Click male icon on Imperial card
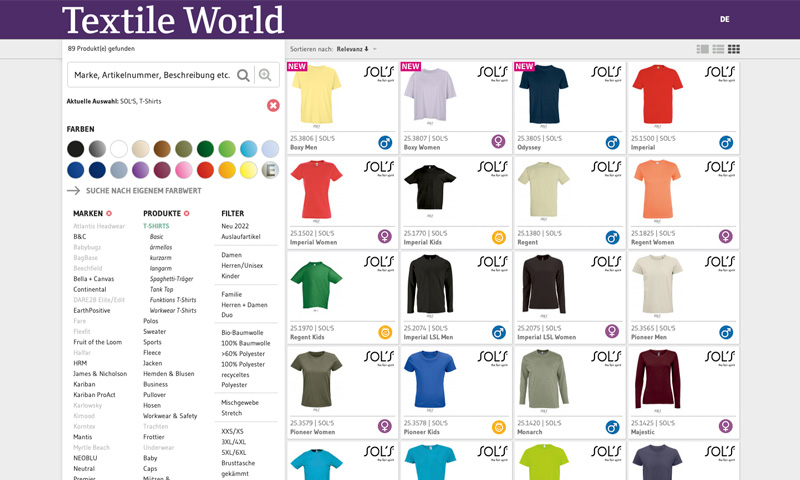 (x=726, y=142)
